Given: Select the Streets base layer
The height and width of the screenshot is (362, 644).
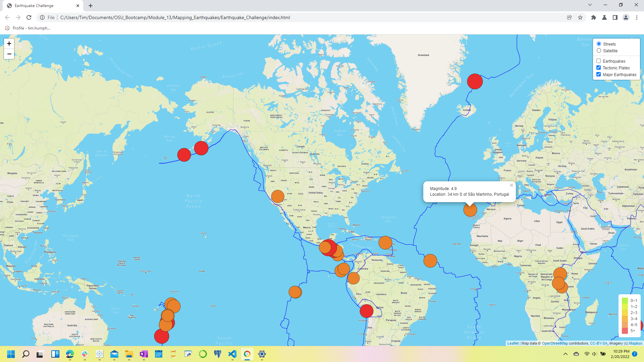Looking at the screenshot, I should 599,44.
